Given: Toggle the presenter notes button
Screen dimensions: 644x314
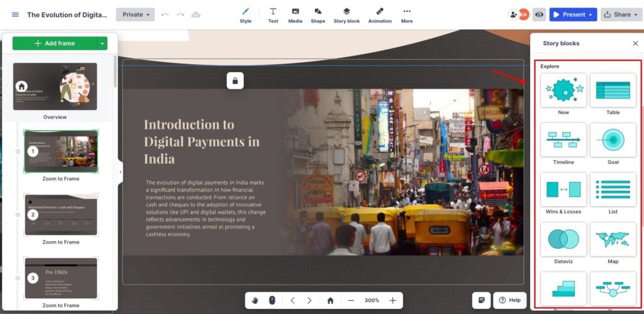Looking at the screenshot, I should (x=482, y=300).
